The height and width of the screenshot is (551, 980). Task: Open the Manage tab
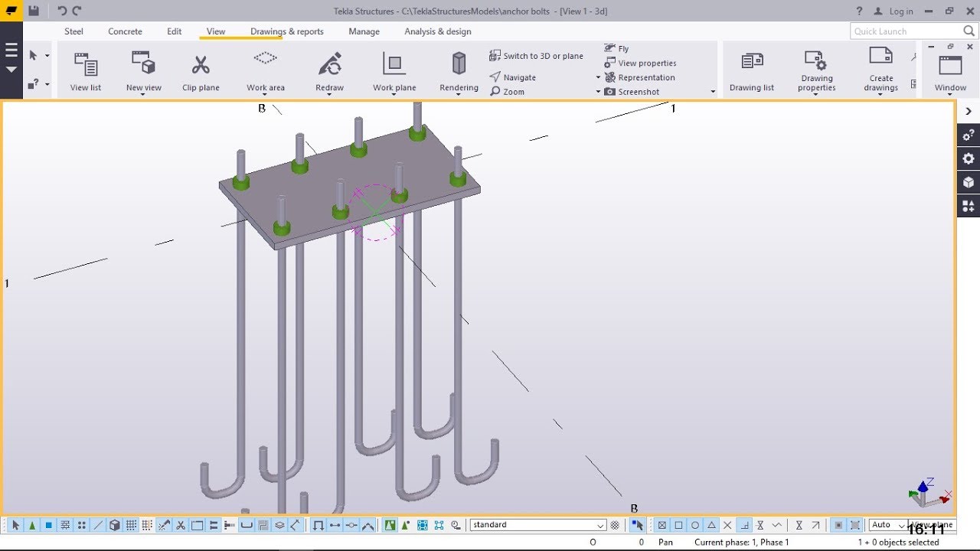[364, 31]
